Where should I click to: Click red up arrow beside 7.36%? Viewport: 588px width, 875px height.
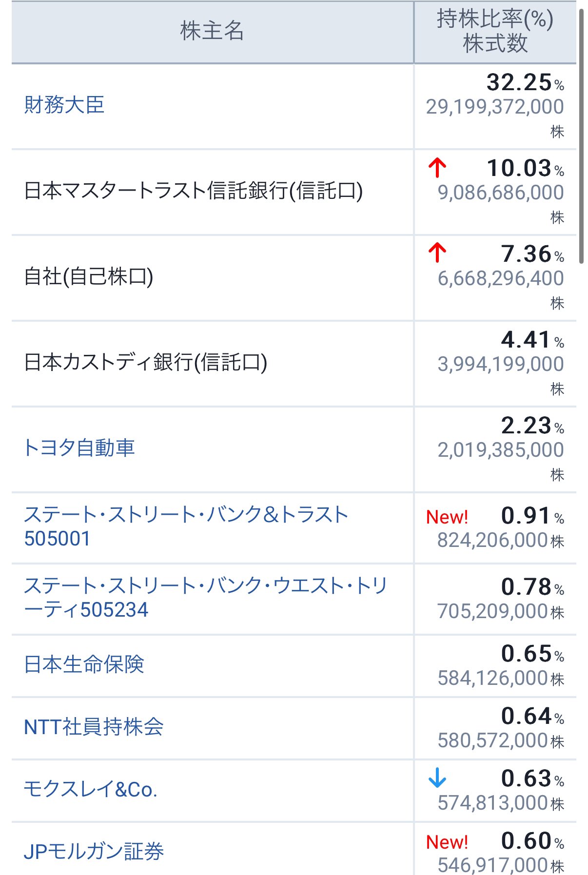[437, 253]
